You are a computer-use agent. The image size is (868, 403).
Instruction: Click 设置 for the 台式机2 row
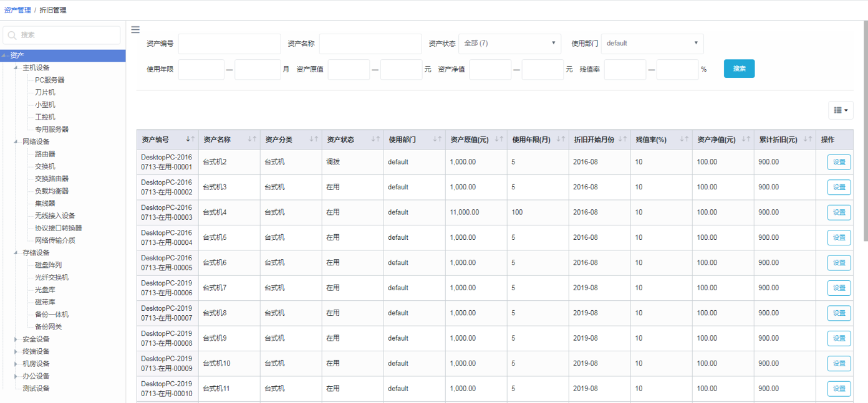[839, 162]
